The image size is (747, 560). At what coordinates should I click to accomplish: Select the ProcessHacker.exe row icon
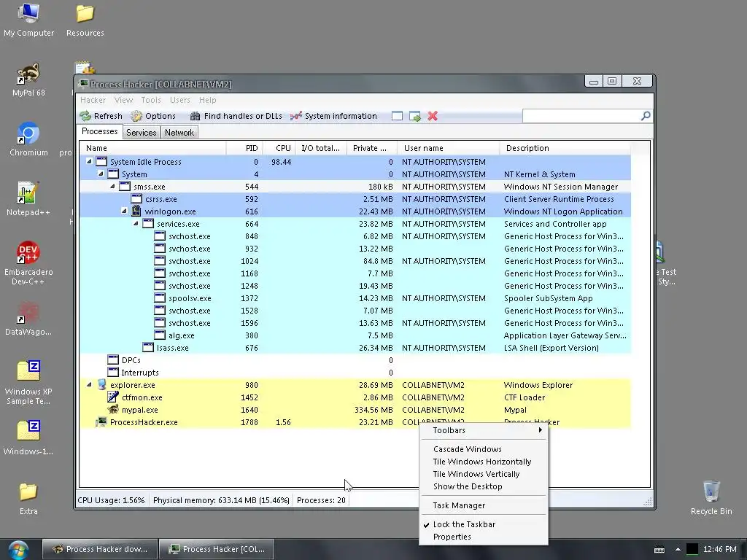101,422
